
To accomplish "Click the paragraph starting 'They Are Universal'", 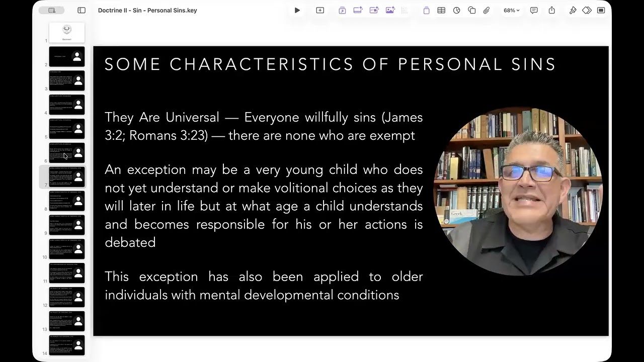I will tap(264, 126).
